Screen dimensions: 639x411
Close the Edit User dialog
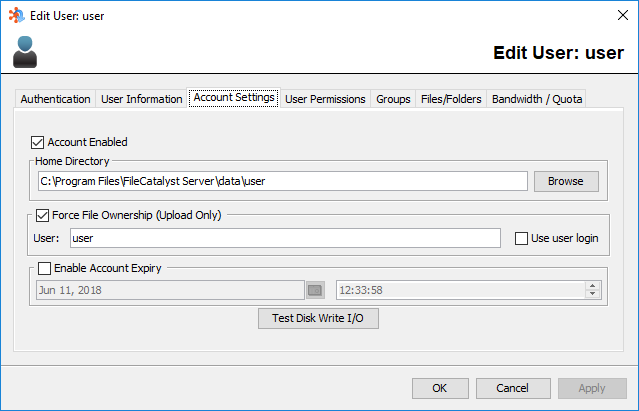point(623,15)
